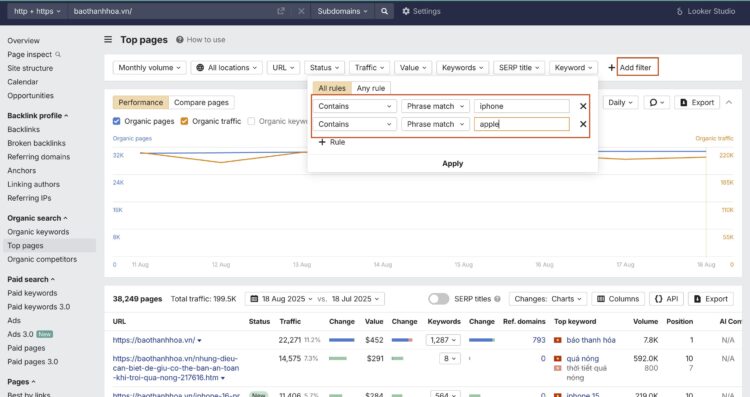Open the Keywords filter dropdown
The width and height of the screenshot is (750, 397).
click(462, 67)
